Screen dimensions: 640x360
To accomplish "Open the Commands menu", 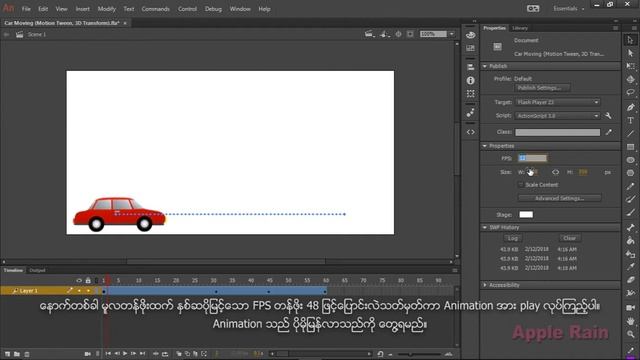I will tap(156, 9).
